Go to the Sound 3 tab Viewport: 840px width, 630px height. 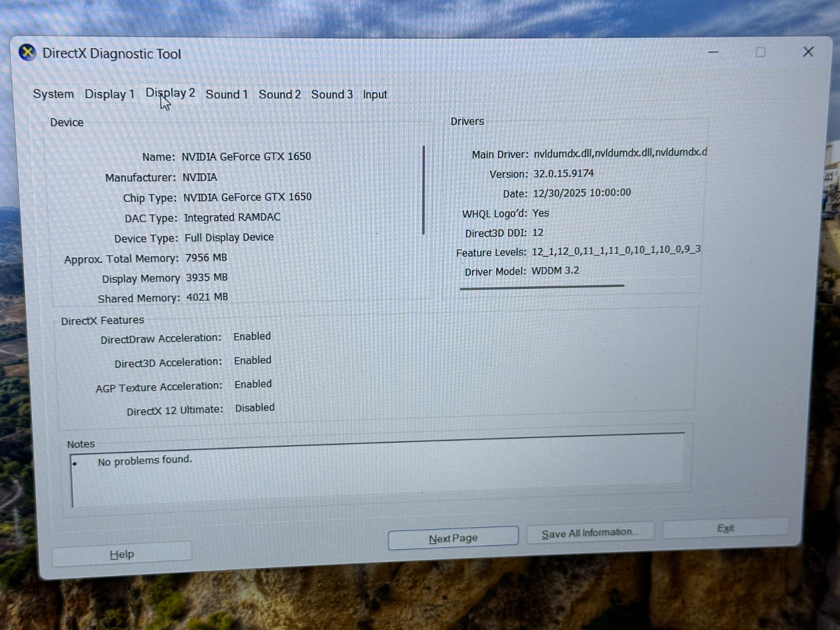coord(331,94)
